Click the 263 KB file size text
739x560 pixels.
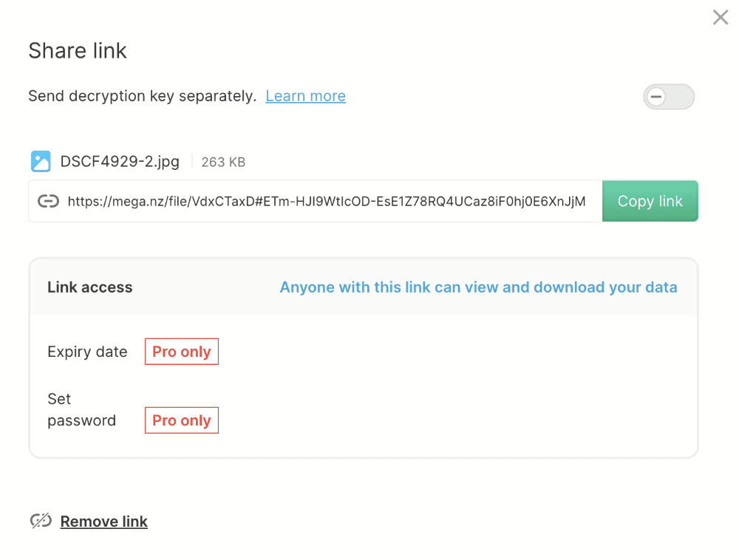pyautogui.click(x=223, y=162)
